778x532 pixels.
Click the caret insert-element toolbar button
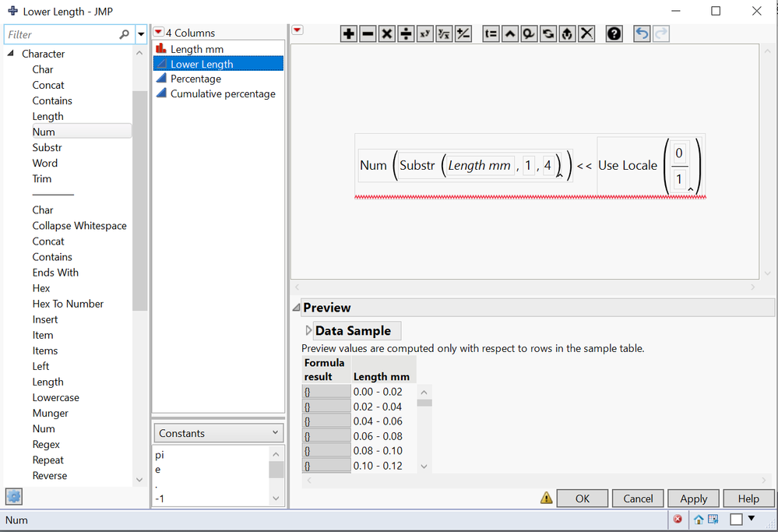pyautogui.click(x=510, y=33)
